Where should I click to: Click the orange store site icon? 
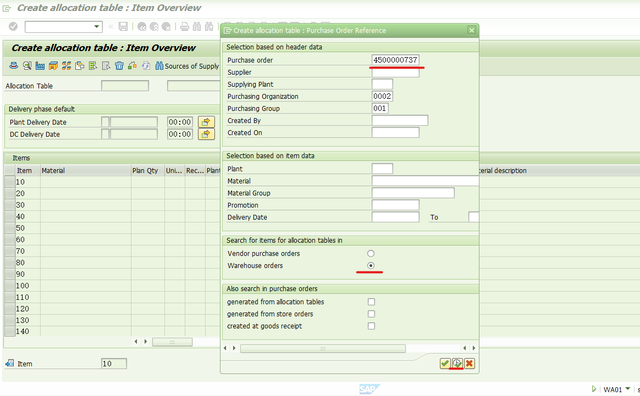coord(53,65)
